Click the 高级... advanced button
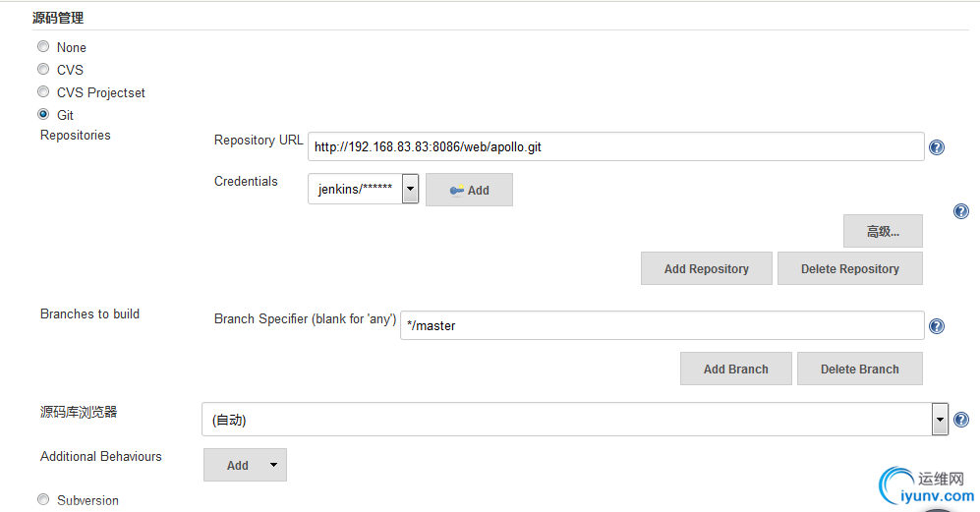This screenshot has width=980, height=512. [883, 231]
